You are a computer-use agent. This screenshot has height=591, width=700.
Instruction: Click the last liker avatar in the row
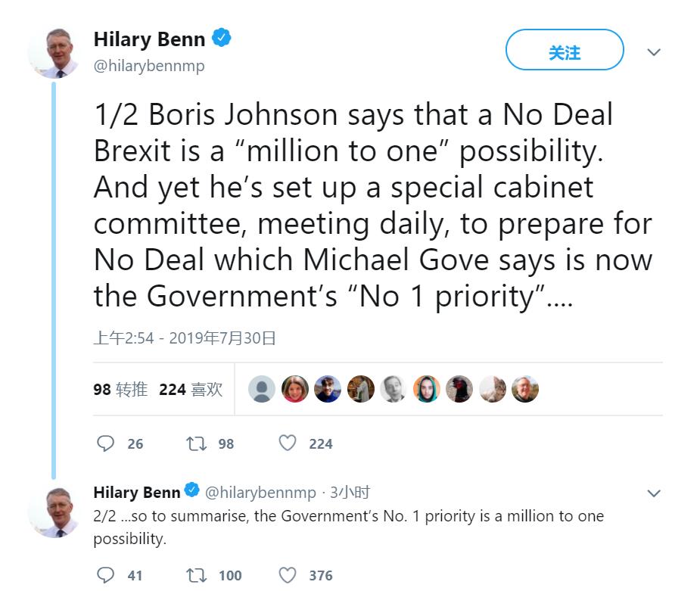(x=525, y=389)
